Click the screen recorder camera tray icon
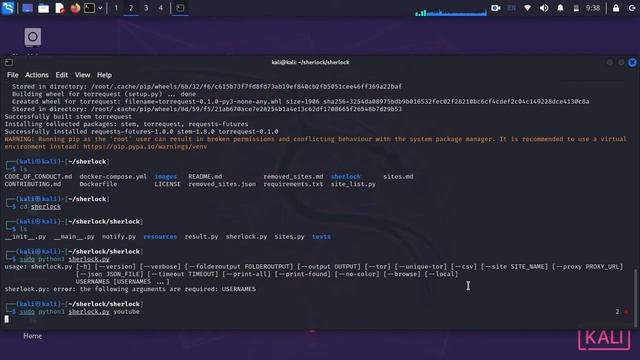 click(x=496, y=8)
